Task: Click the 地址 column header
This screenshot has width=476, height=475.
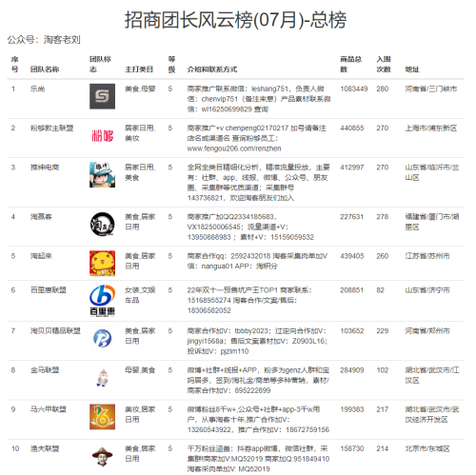Action: [412, 69]
